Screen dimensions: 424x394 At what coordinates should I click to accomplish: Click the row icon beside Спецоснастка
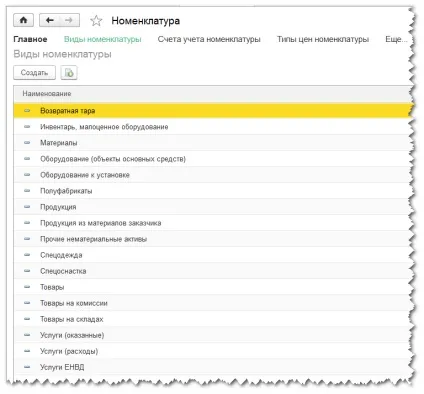(27, 271)
